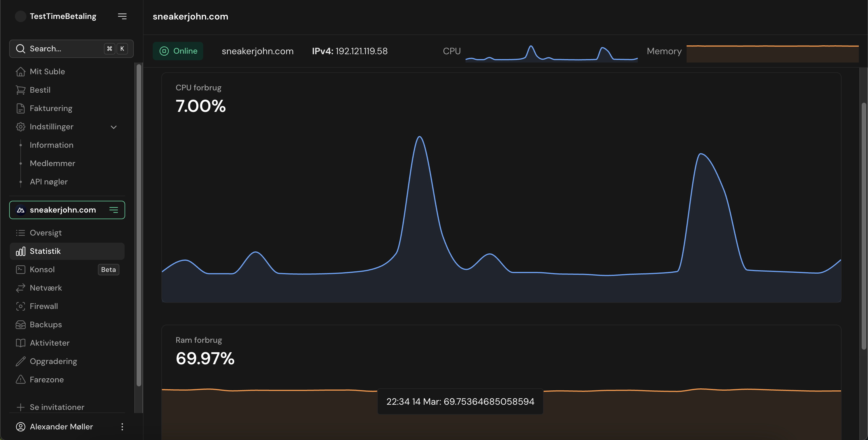
Task: Open the Aktiviteter page
Action: click(x=50, y=343)
